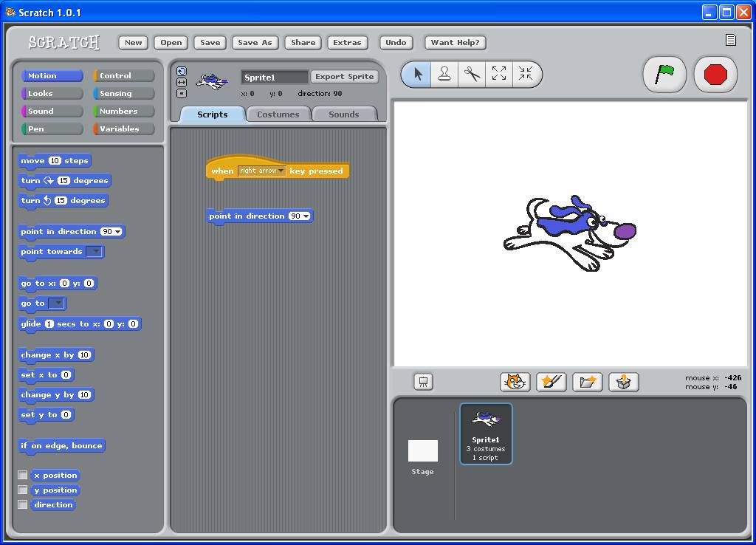This screenshot has height=545, width=756.
Task: Select Sensing block category
Action: [x=124, y=94]
